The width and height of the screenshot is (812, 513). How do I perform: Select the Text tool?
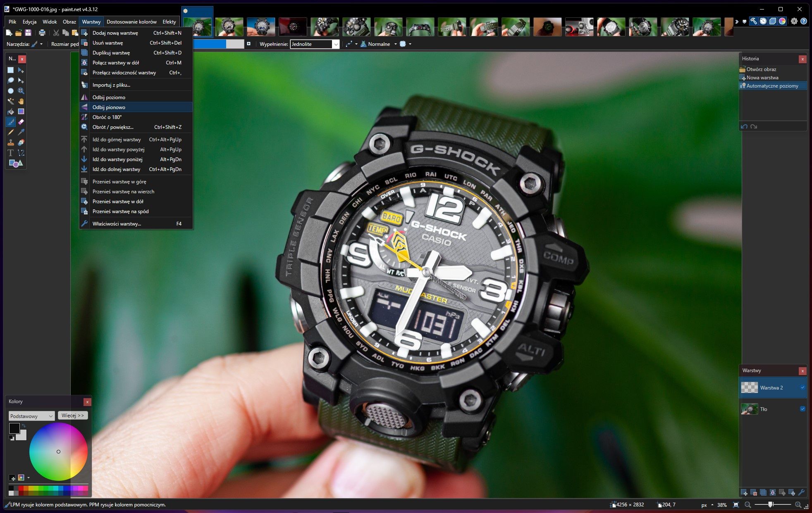11,153
